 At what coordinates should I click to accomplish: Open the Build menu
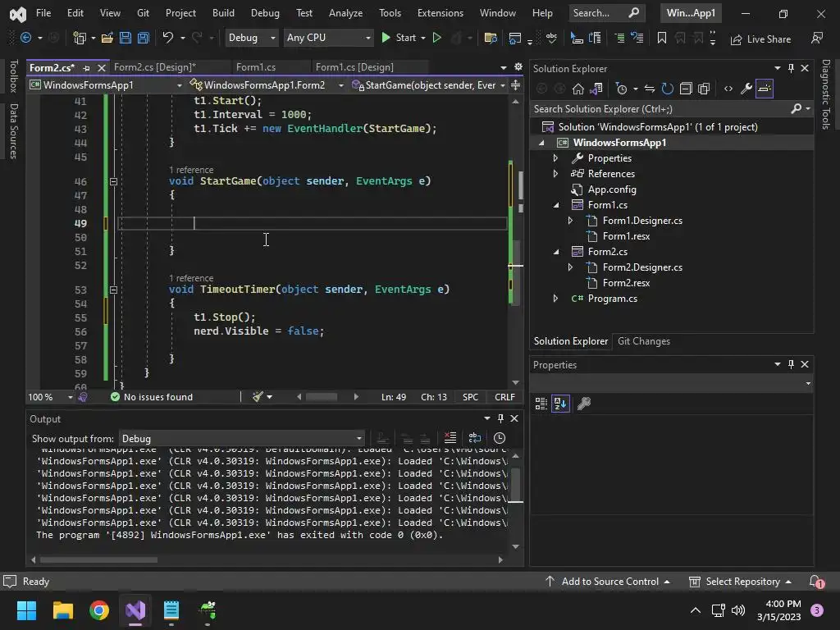223,13
